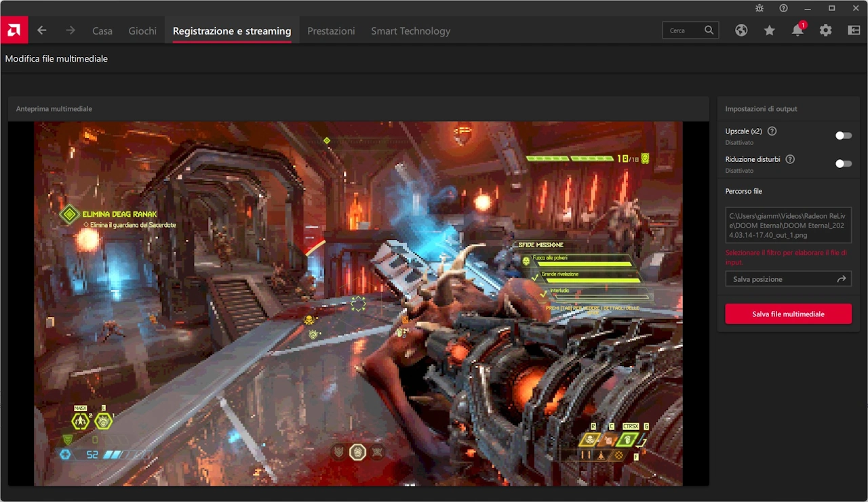Open notifications bell icon

pos(797,30)
